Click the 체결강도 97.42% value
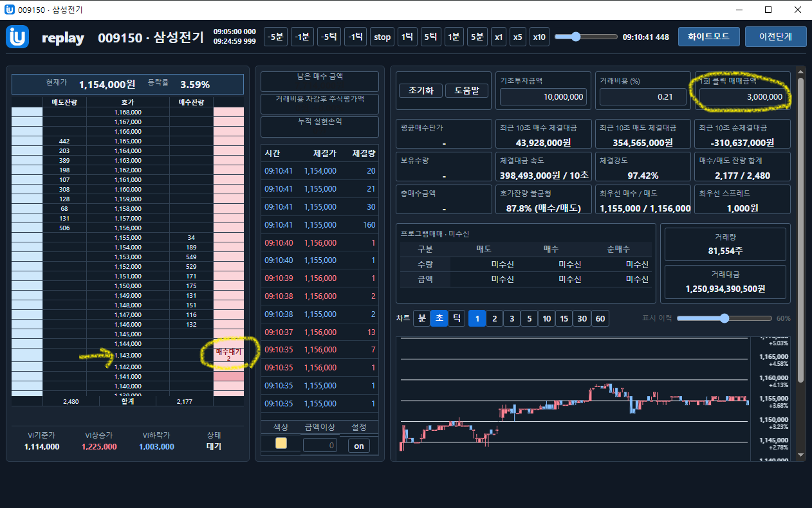Image resolution: width=812 pixels, height=508 pixels. (643, 175)
